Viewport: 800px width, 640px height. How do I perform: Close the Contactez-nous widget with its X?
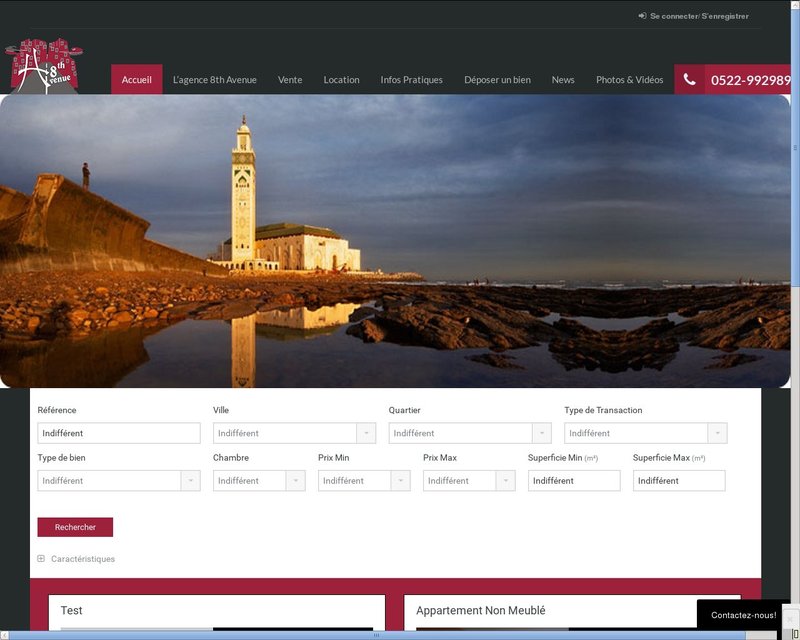tap(790, 619)
